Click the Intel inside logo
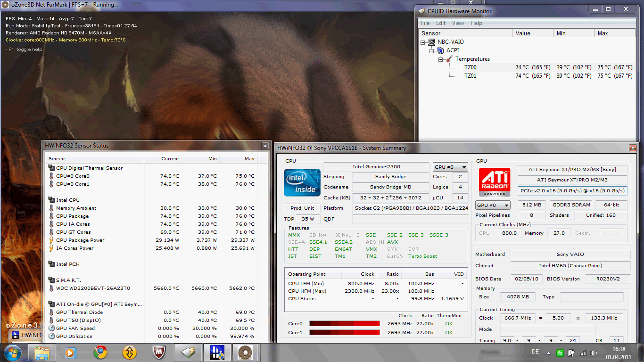This screenshot has height=362, width=644. 302,182
